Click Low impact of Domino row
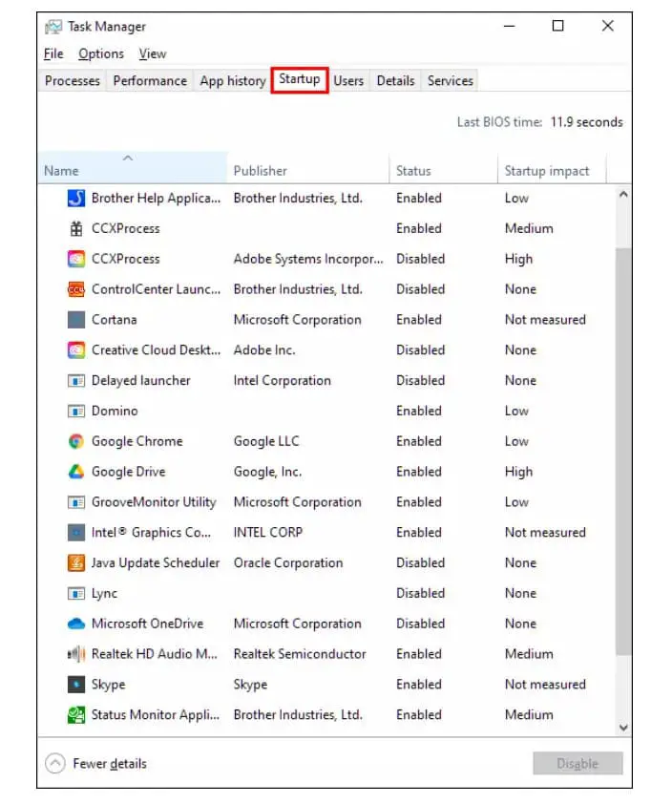 click(516, 411)
